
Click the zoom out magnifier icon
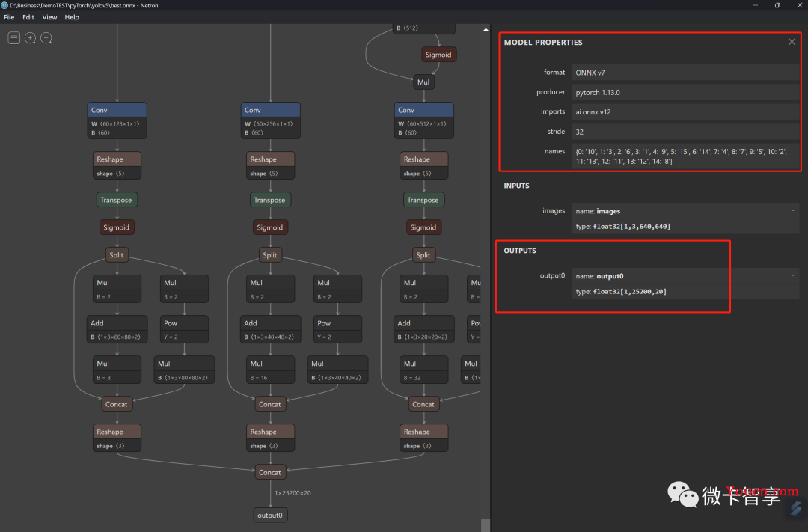(46, 38)
